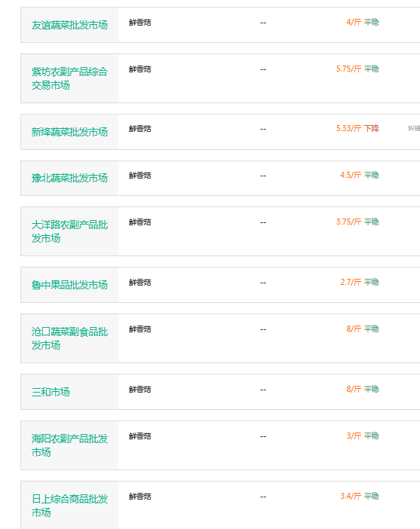Click the 5.75/斤 平稳 price
The height and width of the screenshot is (529, 420).
click(x=357, y=69)
